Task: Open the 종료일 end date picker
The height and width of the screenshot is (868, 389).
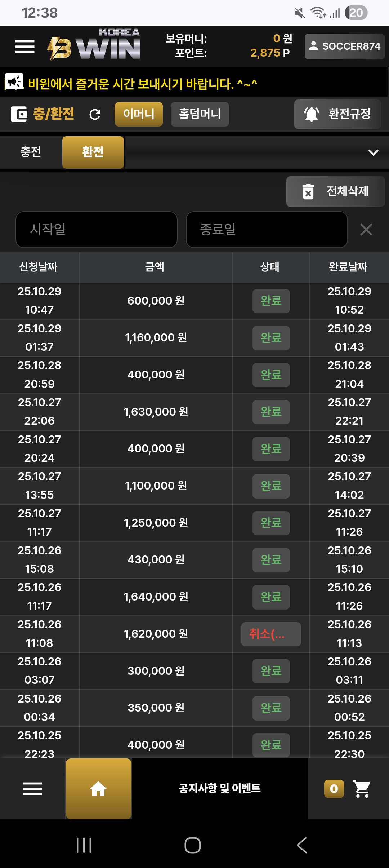Action: coord(267,230)
